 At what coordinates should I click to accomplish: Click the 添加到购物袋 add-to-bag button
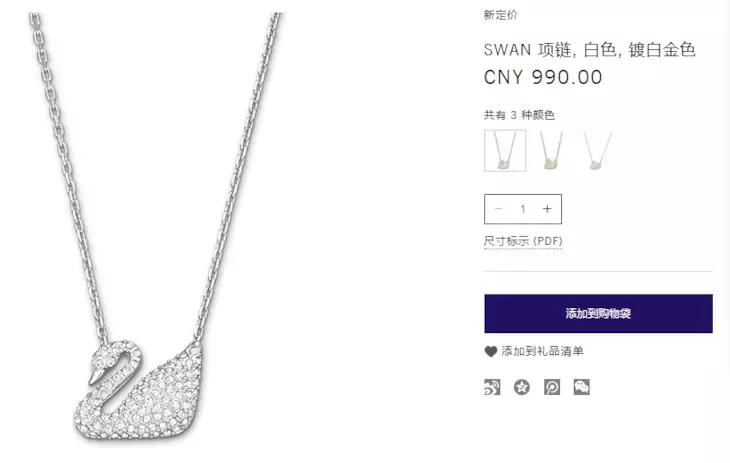(598, 313)
